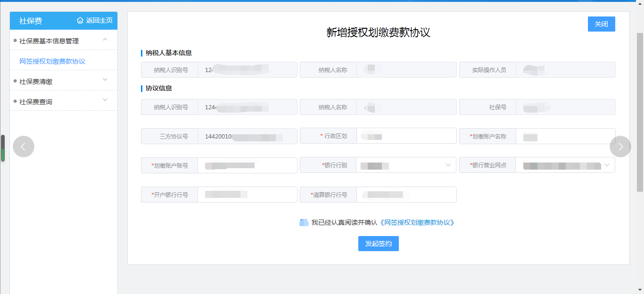Click inside the 开户银行行号 input field
This screenshot has height=294, width=644.
click(248, 194)
